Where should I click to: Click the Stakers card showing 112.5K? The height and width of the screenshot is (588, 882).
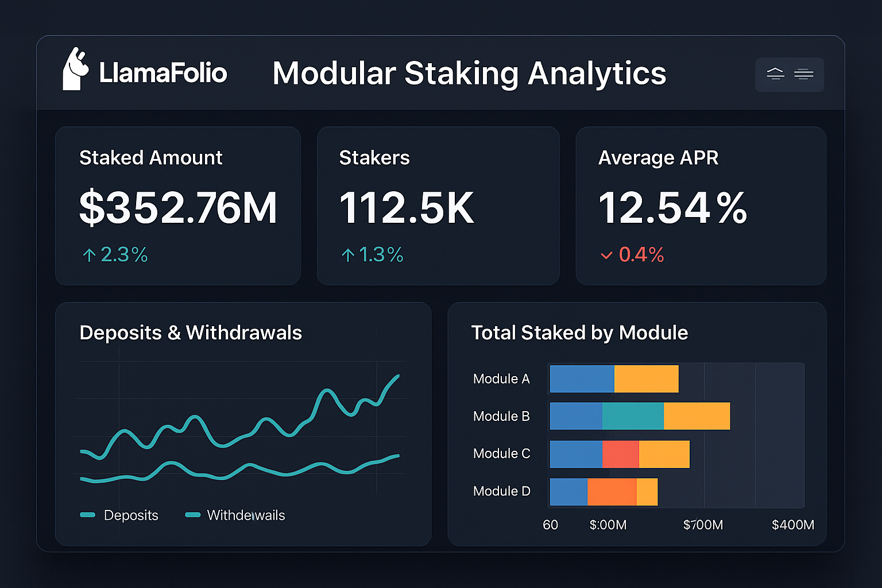pyautogui.click(x=438, y=206)
